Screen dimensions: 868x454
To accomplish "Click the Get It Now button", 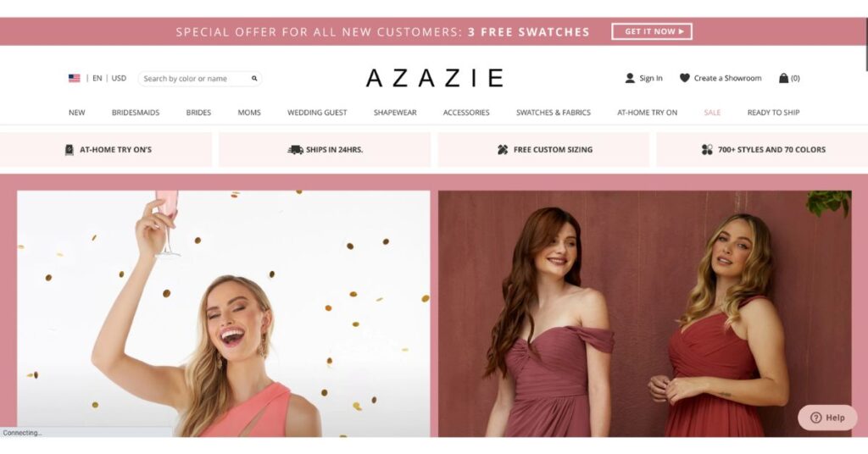I will [652, 31].
